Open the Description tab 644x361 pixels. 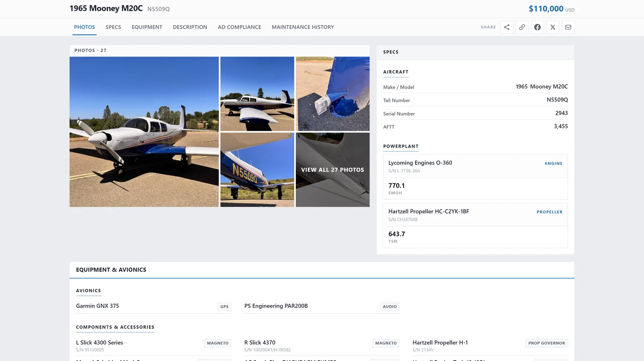click(190, 27)
